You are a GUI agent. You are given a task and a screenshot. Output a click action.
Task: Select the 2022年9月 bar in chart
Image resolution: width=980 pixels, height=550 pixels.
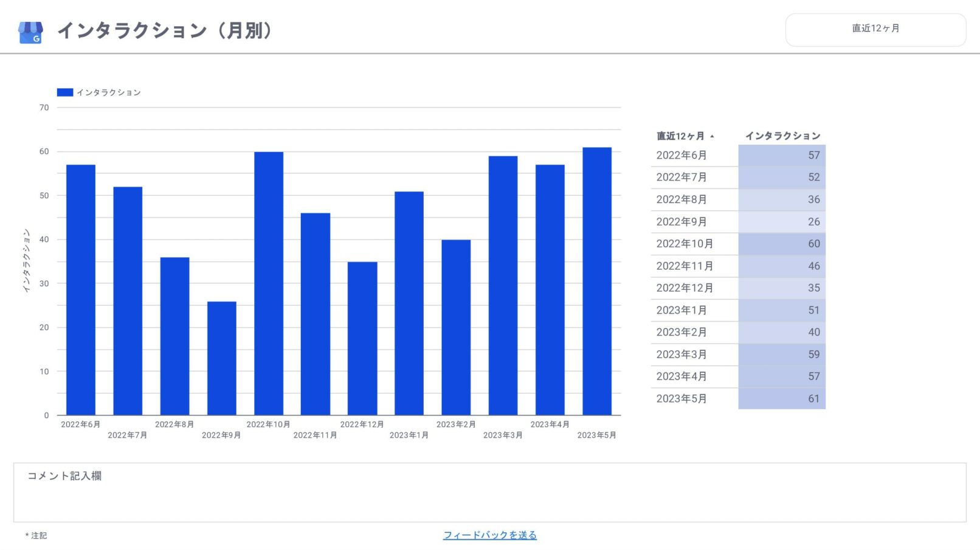(x=222, y=359)
